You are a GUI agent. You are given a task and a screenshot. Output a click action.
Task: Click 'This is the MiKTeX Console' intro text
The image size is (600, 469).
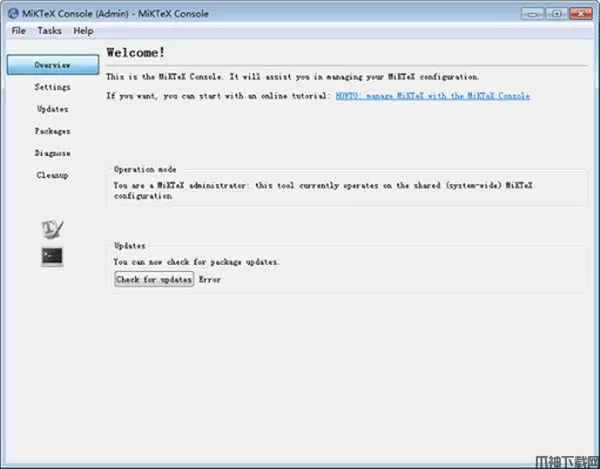(x=292, y=77)
